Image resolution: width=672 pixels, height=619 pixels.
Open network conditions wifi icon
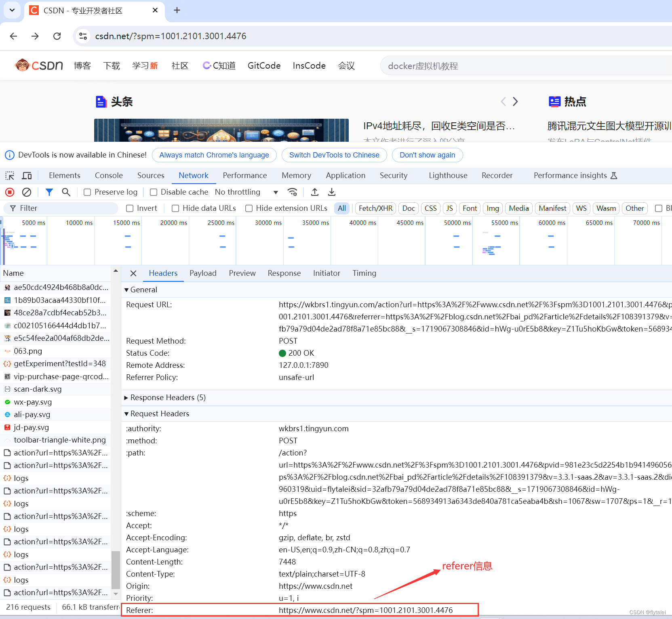[292, 192]
